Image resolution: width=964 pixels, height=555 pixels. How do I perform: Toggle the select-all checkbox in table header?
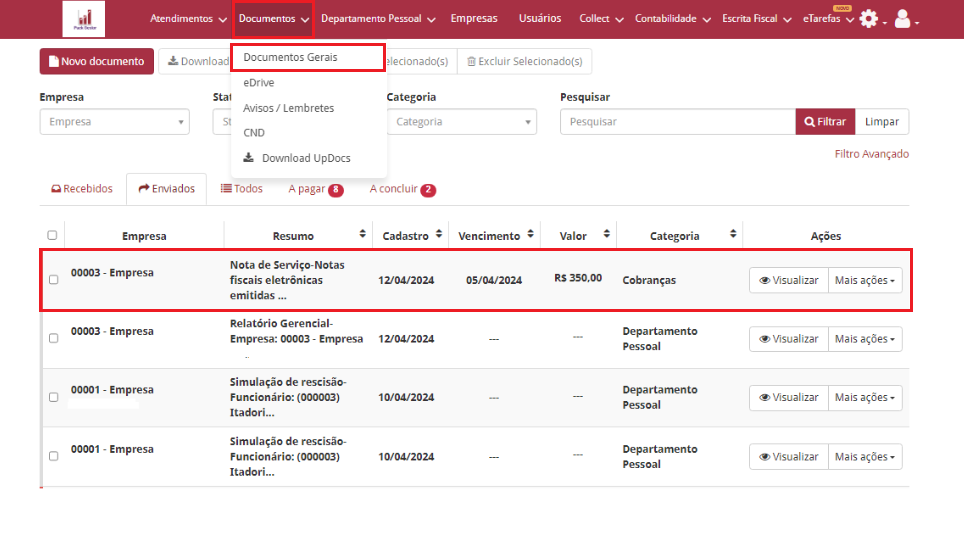(x=52, y=236)
